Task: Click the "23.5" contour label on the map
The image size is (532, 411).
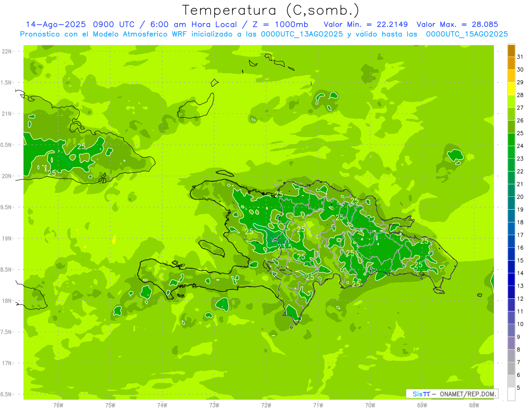Action: click(x=285, y=247)
